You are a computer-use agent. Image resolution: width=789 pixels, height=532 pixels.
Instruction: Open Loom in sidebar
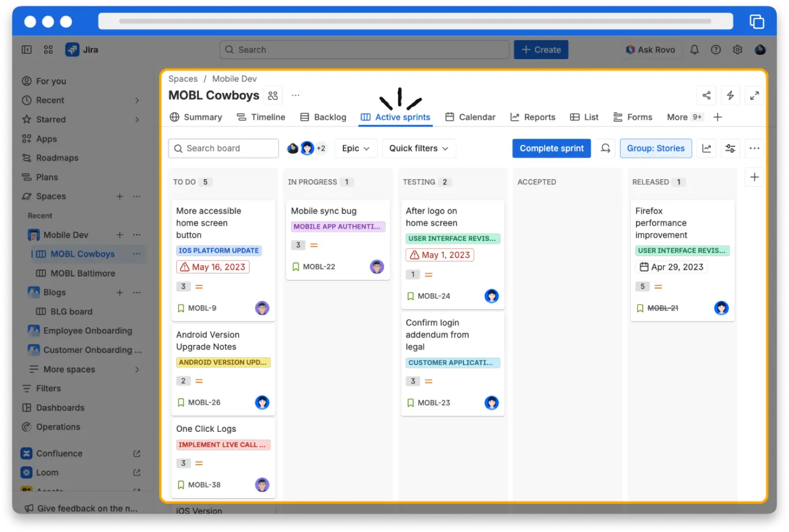47,472
